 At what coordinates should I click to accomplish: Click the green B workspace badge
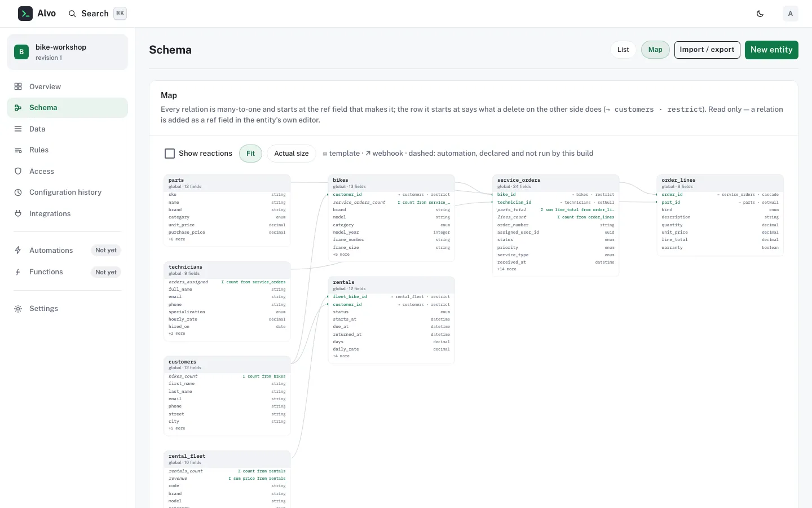[21, 52]
